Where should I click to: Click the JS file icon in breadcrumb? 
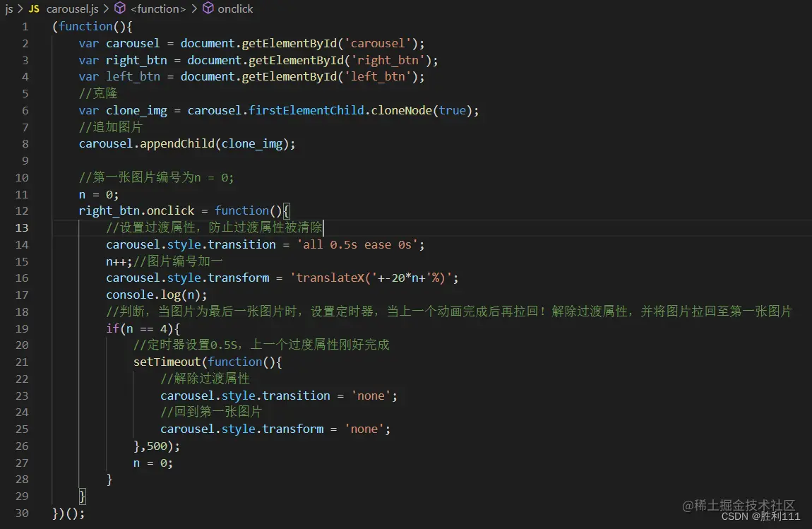34,8
